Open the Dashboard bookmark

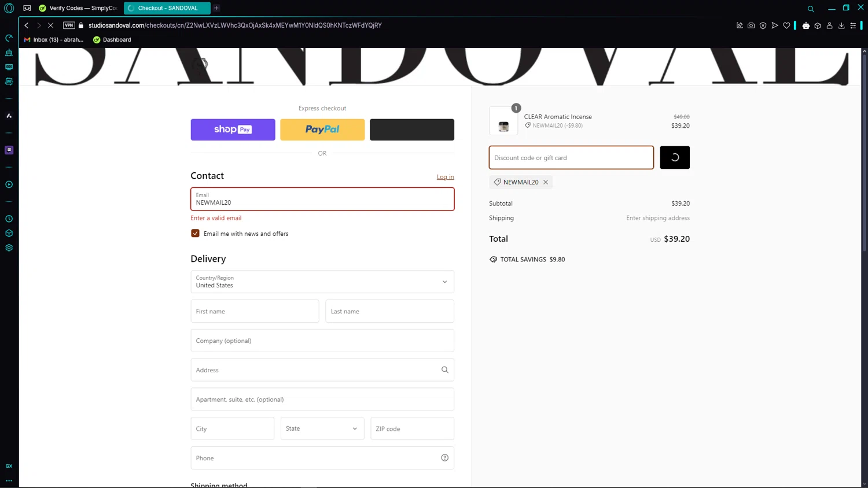point(112,40)
